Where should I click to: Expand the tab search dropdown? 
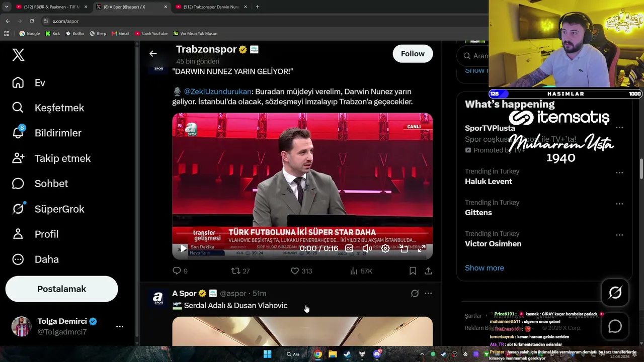pyautogui.click(x=7, y=7)
